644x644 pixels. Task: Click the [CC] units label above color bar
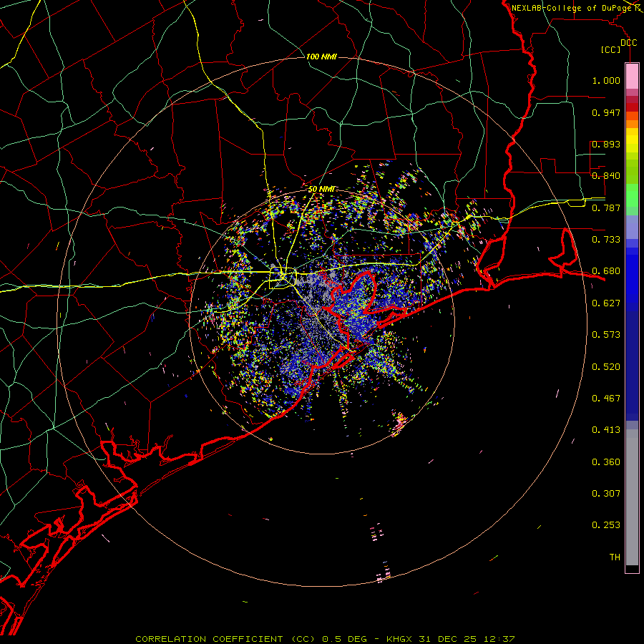[610, 49]
